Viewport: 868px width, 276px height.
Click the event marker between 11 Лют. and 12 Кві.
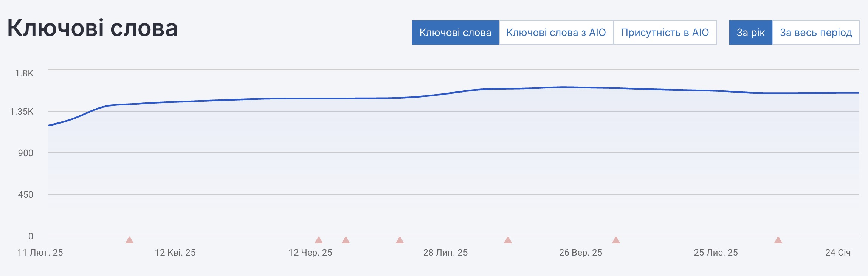click(129, 240)
